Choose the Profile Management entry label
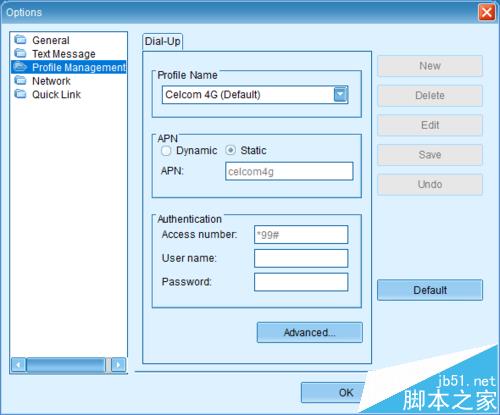The width and height of the screenshot is (500, 415). [79, 67]
